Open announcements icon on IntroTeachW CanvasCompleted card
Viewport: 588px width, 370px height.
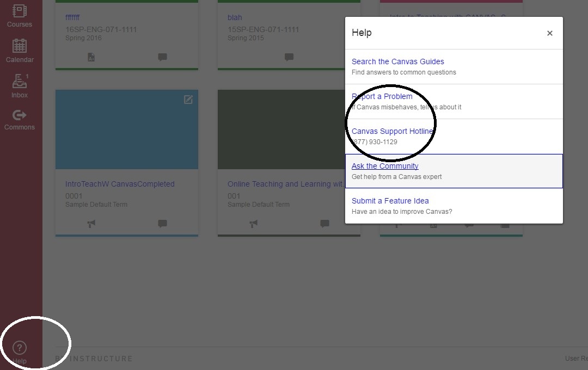click(91, 224)
